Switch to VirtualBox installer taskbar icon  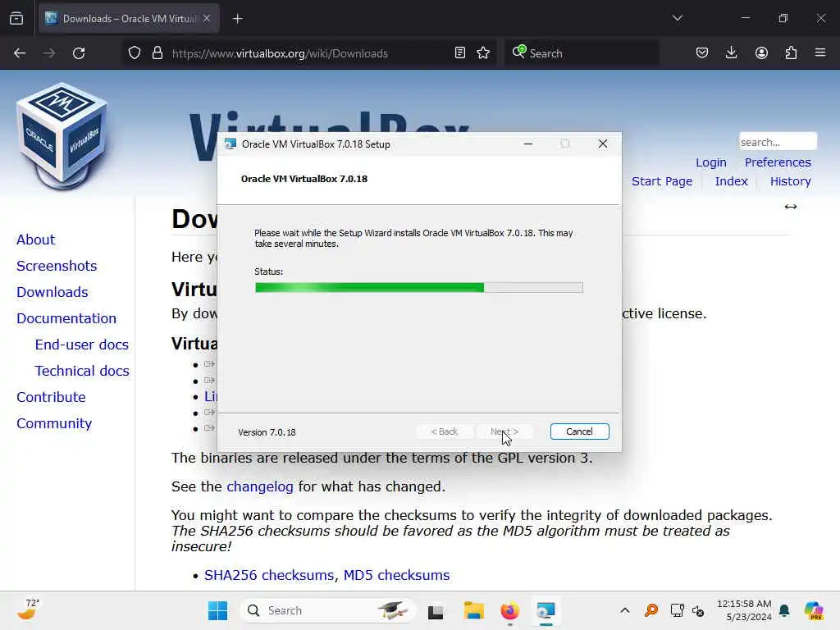pos(546,610)
